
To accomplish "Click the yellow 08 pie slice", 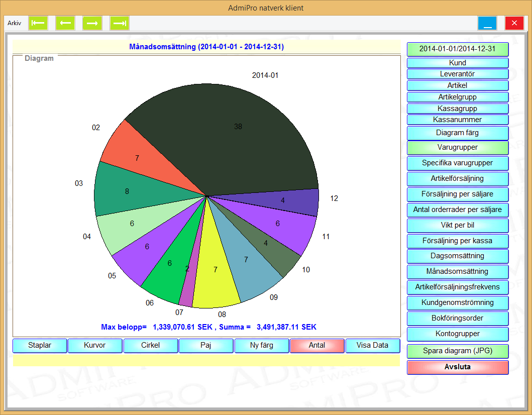I will click(x=217, y=281).
